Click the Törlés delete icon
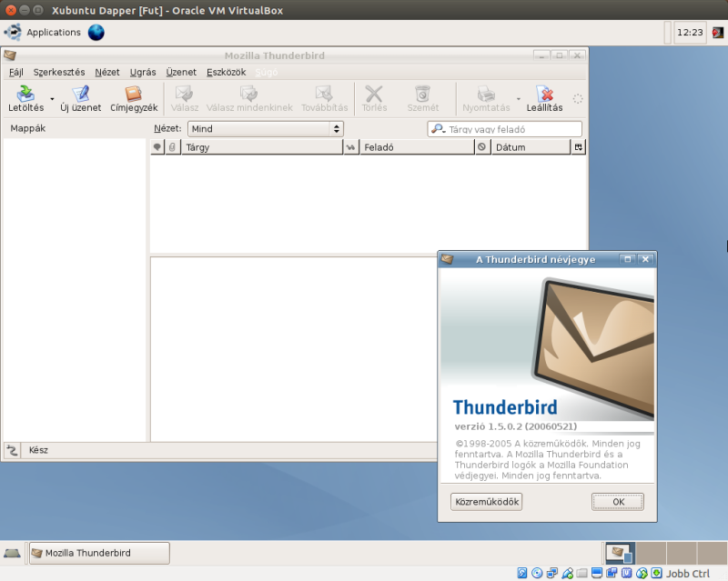728x581 pixels. pos(374,98)
